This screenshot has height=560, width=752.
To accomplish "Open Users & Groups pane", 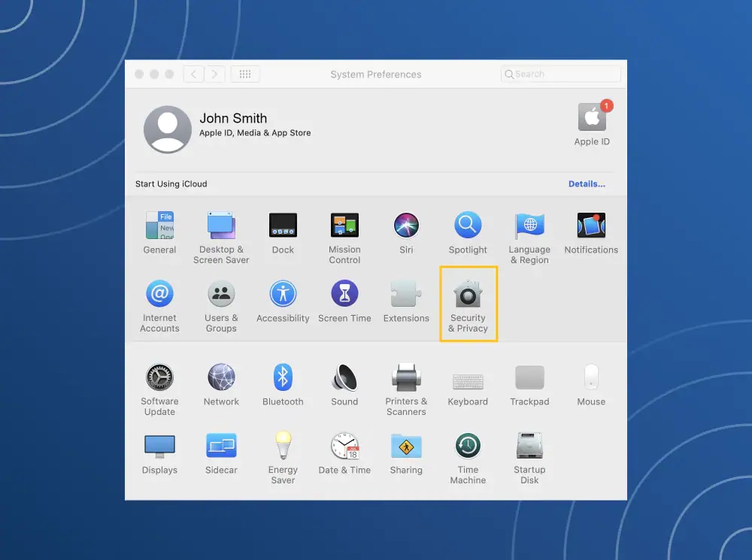I will 221,307.
